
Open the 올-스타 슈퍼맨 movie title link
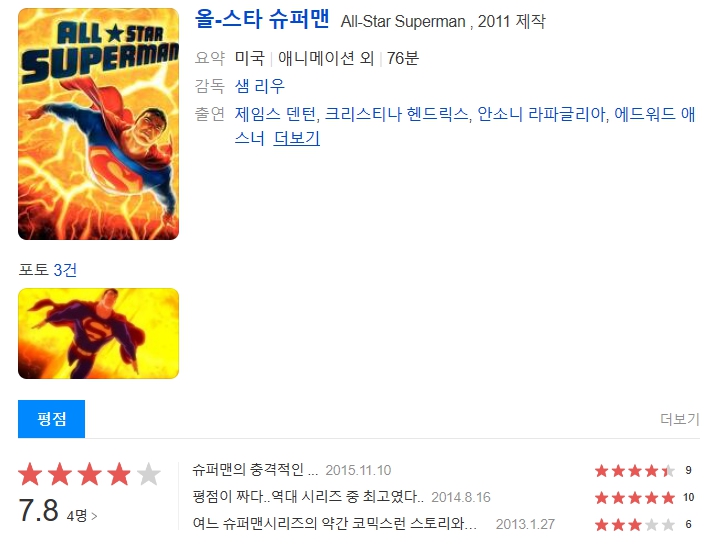[262, 19]
